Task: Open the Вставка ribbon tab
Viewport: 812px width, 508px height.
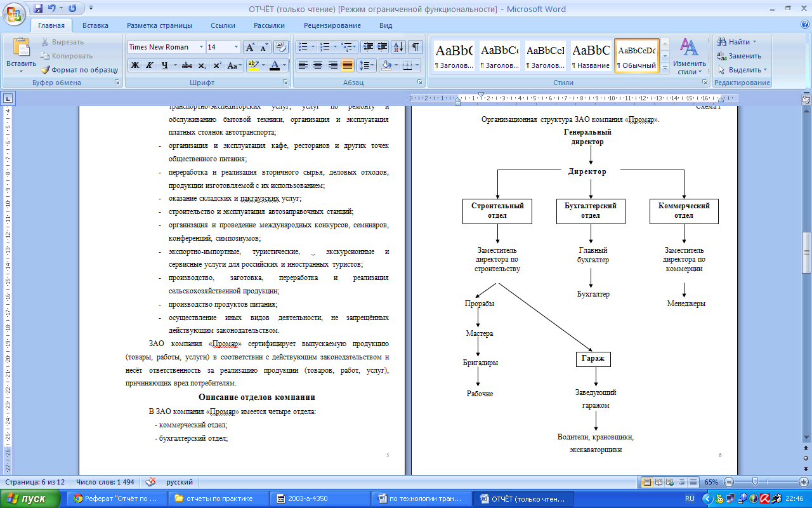Action: coord(95,25)
